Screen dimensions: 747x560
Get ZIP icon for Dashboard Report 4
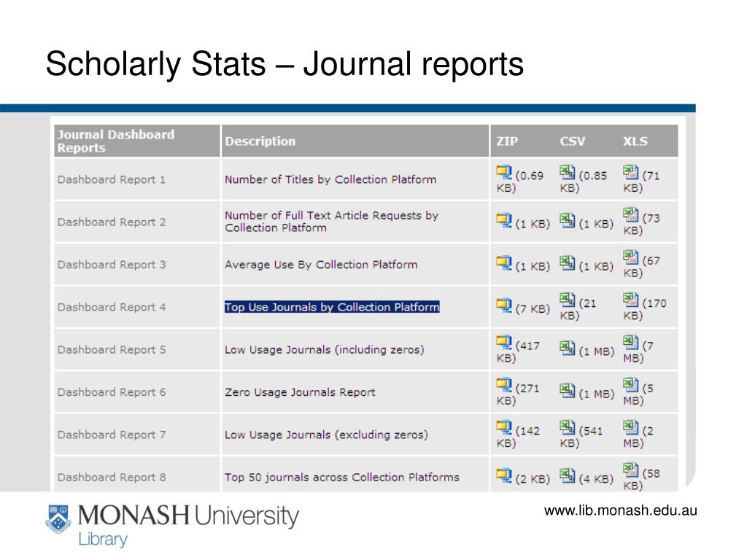504,305
